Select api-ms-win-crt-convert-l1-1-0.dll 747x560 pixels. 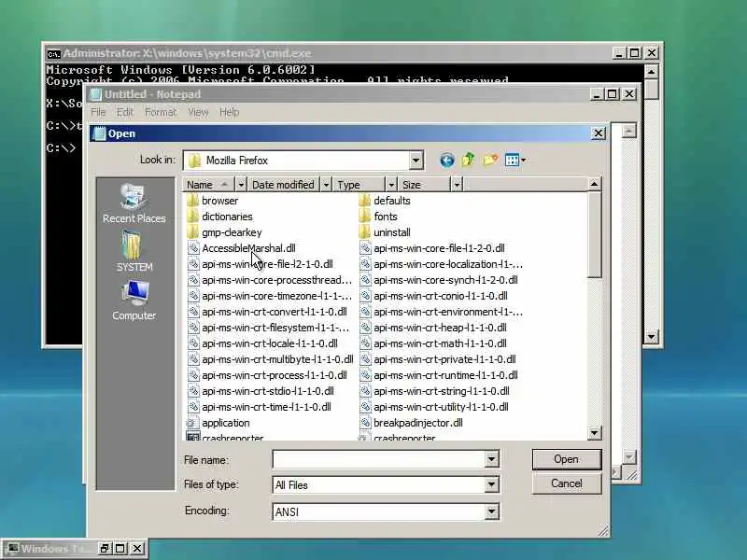[x=267, y=312]
